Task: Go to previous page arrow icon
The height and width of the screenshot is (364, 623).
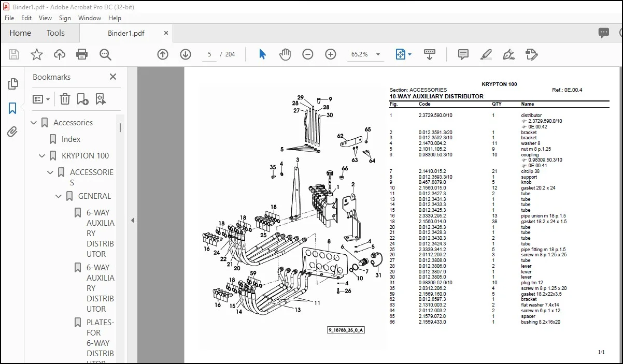Action: point(163,54)
